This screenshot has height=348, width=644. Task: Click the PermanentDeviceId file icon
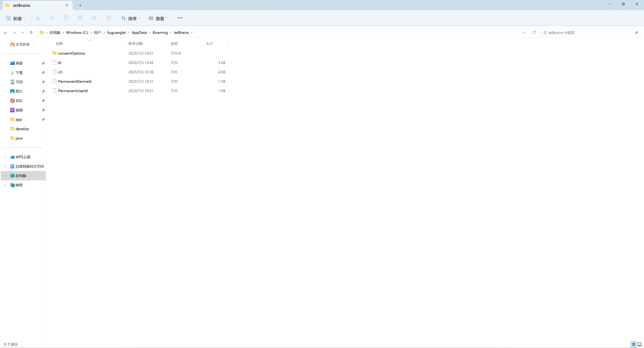[55, 81]
